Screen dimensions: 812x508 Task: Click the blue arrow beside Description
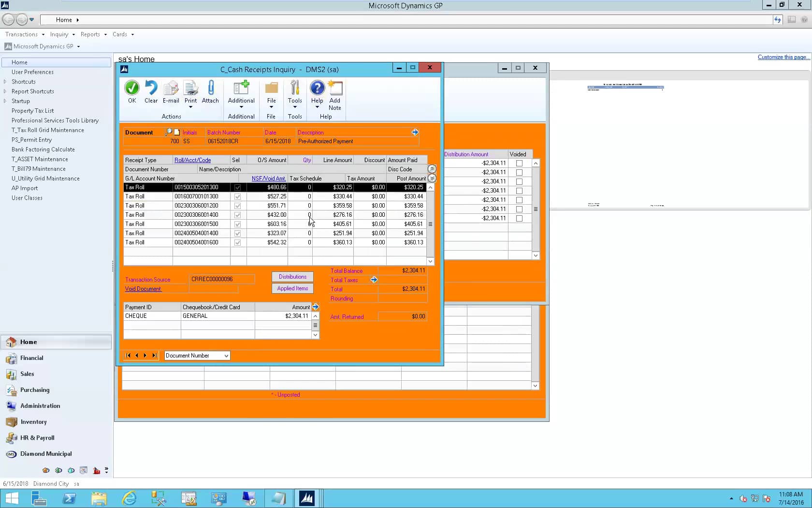pos(415,132)
